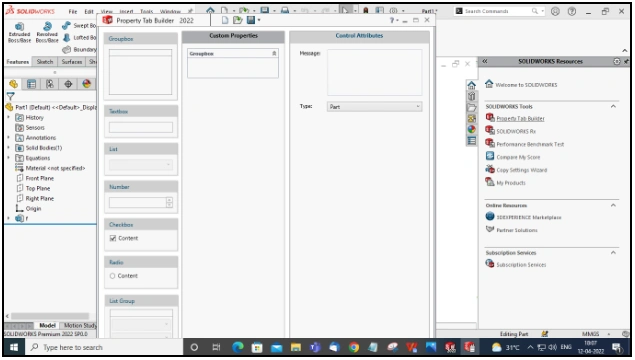Create new template in Property Tab Builder
The height and width of the screenshot is (360, 635).
click(225, 20)
